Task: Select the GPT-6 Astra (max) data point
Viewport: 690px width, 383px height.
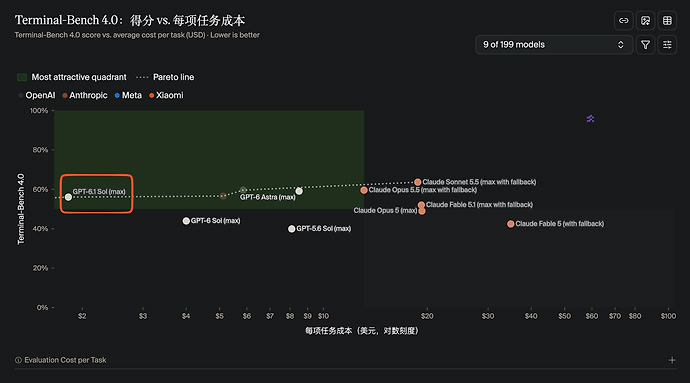Action: tap(299, 191)
